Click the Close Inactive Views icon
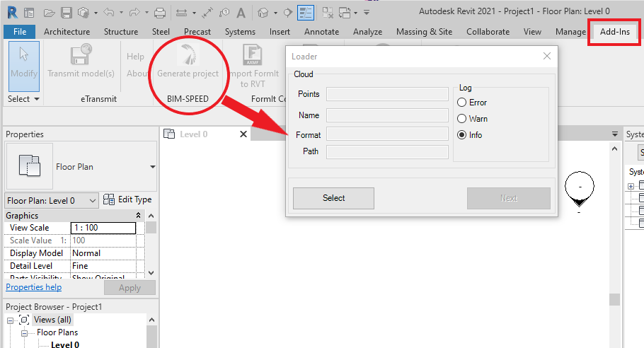 tap(328, 13)
